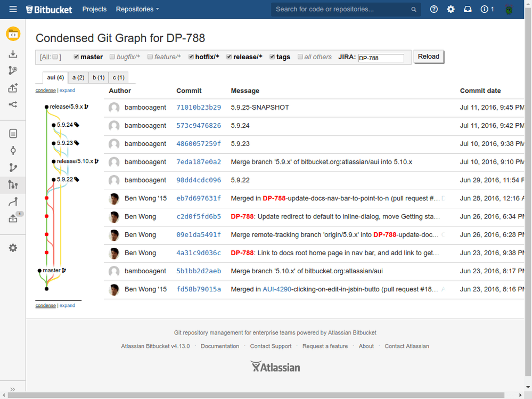Click the Clone download icon in sidebar
Viewport: 532px width, 399px height.
click(x=13, y=54)
